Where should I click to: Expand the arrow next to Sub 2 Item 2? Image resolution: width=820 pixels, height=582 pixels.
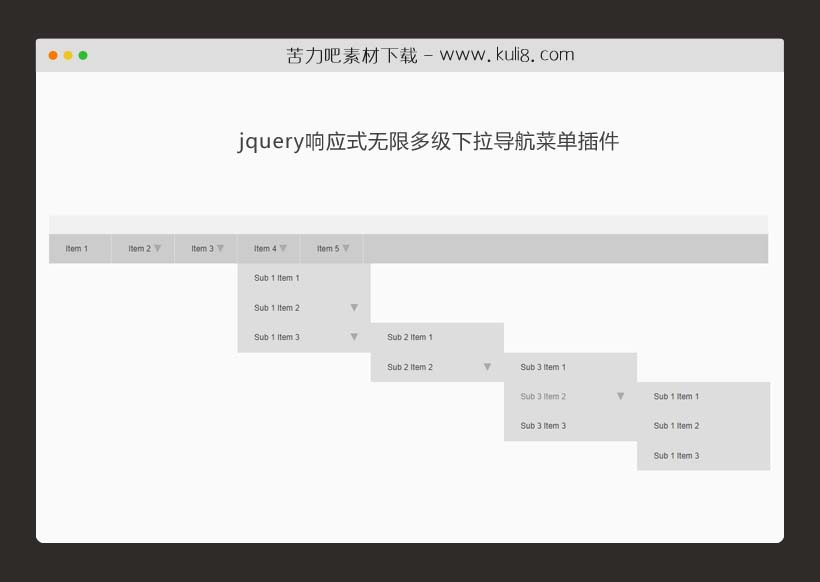489,367
